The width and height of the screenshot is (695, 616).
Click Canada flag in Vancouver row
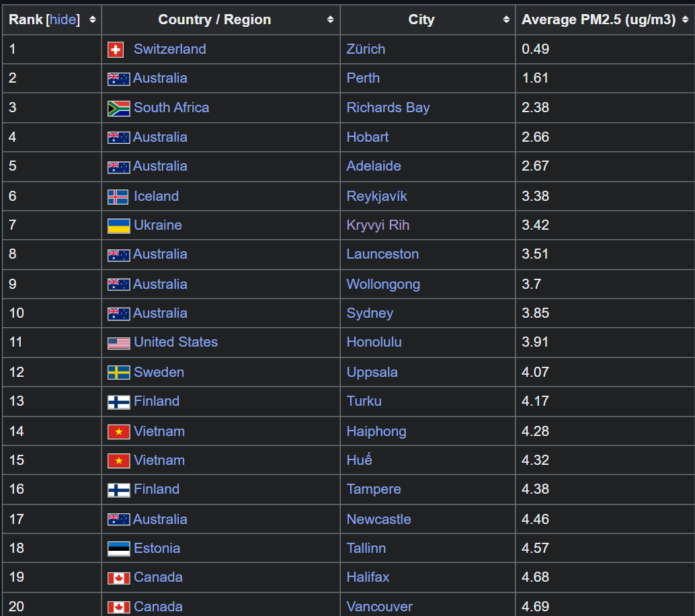tap(119, 607)
